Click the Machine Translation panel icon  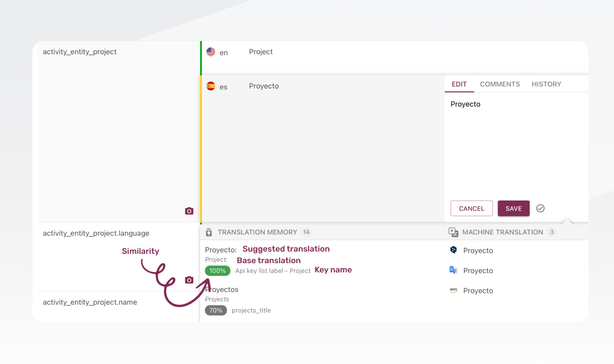[x=453, y=232]
